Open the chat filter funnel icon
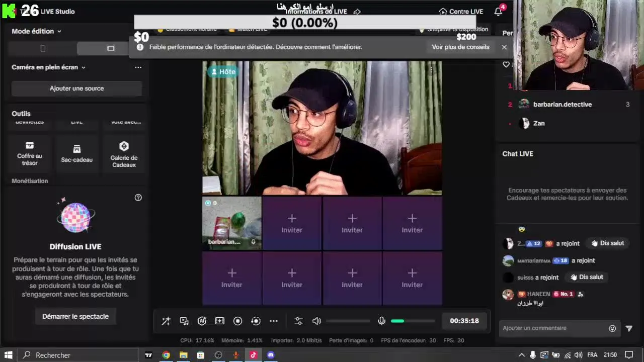 click(629, 328)
